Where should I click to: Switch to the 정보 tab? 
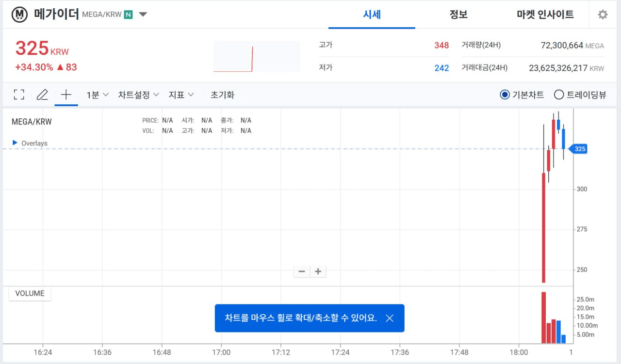[458, 15]
